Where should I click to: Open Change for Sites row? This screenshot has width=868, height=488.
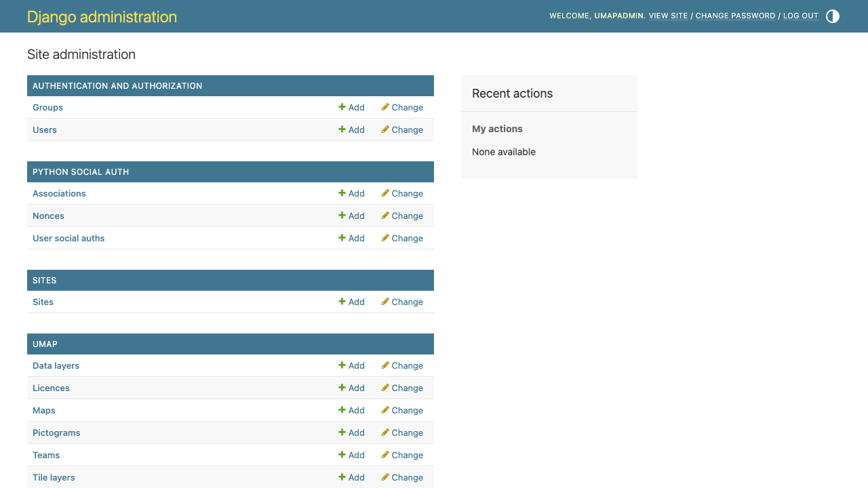pyautogui.click(x=402, y=302)
